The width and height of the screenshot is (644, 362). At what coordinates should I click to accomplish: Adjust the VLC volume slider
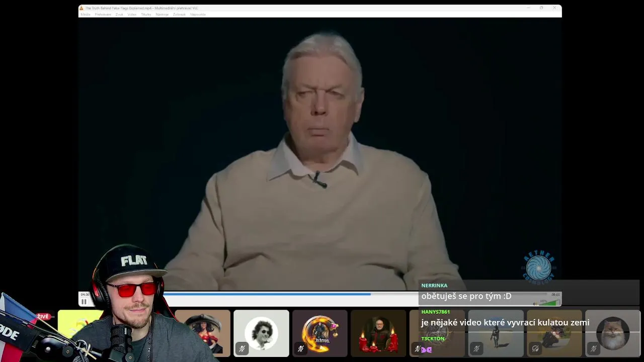[550, 303]
